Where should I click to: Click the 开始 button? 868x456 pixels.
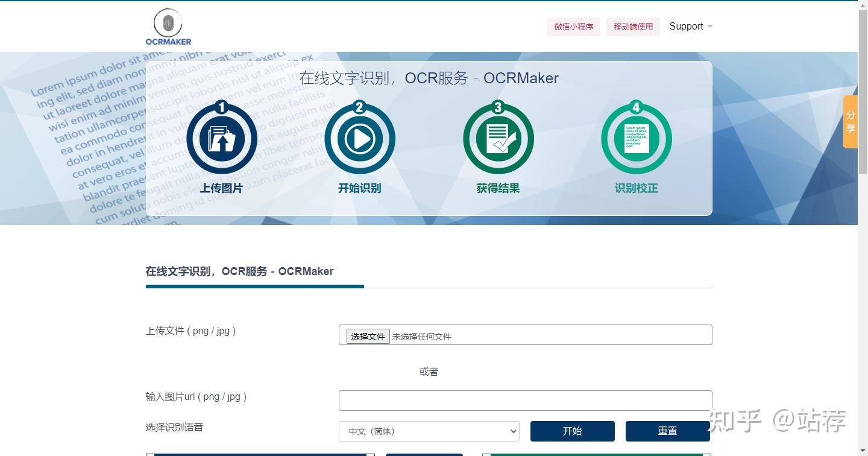tap(573, 431)
